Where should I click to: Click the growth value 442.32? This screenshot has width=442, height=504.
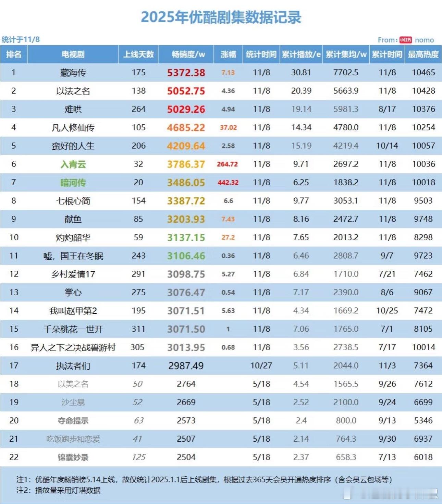click(x=228, y=183)
